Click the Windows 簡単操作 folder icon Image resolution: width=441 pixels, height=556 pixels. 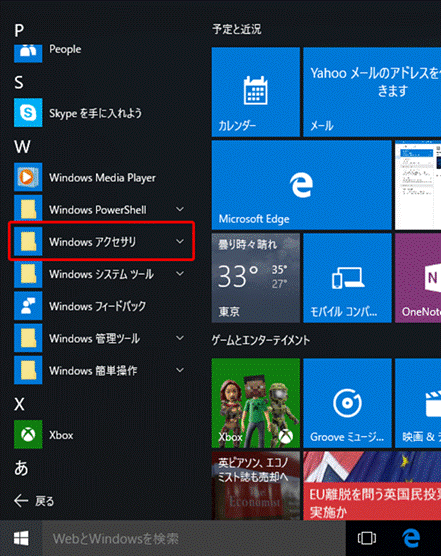coord(28,370)
